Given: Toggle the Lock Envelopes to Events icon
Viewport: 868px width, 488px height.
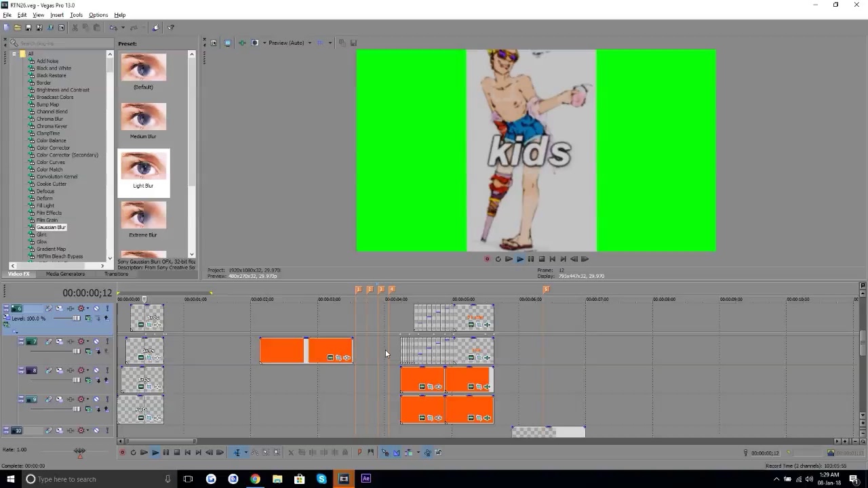Looking at the screenshot, I should click(428, 453).
